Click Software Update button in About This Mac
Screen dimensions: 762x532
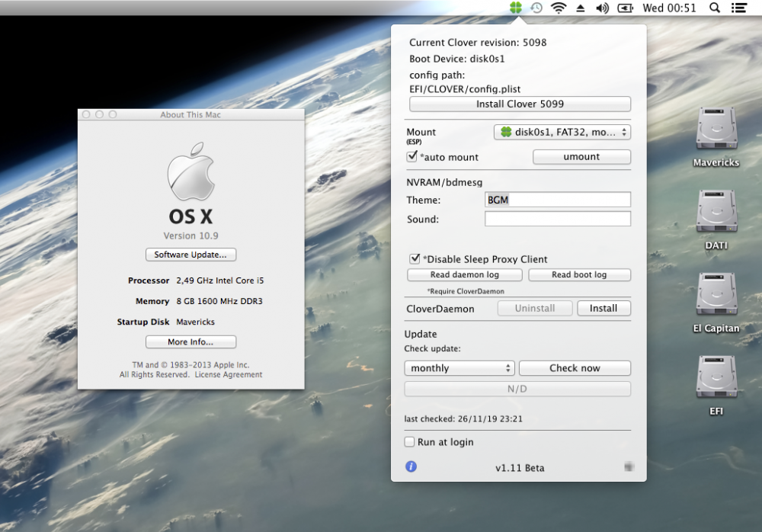[190, 255]
